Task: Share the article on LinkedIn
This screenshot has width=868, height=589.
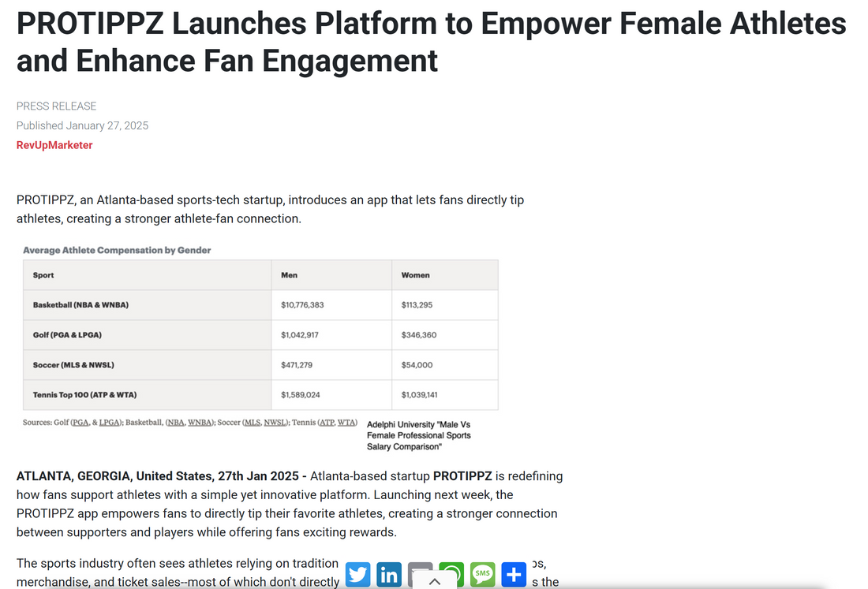Action: tap(389, 575)
